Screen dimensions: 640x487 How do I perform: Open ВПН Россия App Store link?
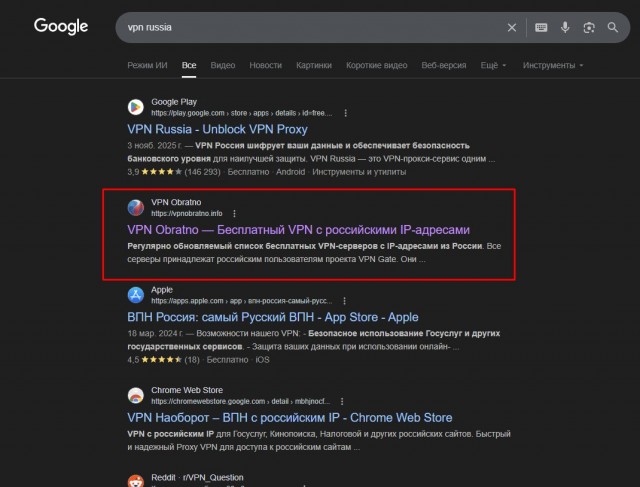click(273, 317)
